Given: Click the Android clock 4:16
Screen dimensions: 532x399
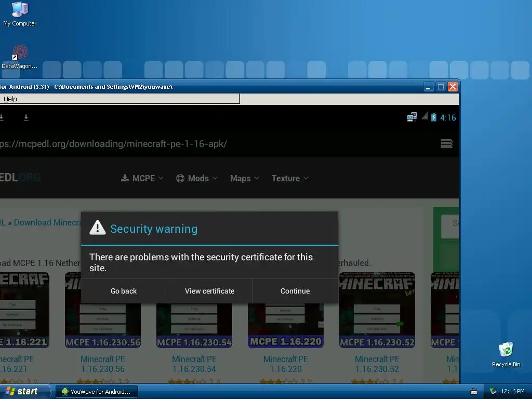Looking at the screenshot, I should pos(448,118).
